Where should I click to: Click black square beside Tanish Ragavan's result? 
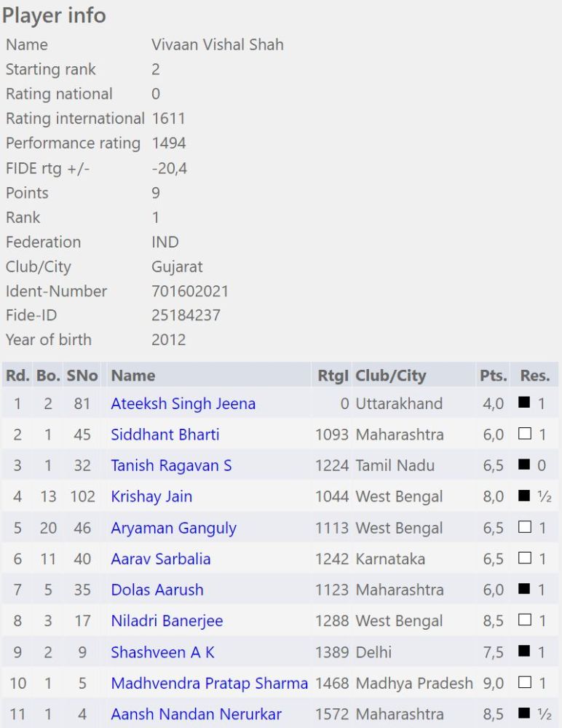coord(524,465)
